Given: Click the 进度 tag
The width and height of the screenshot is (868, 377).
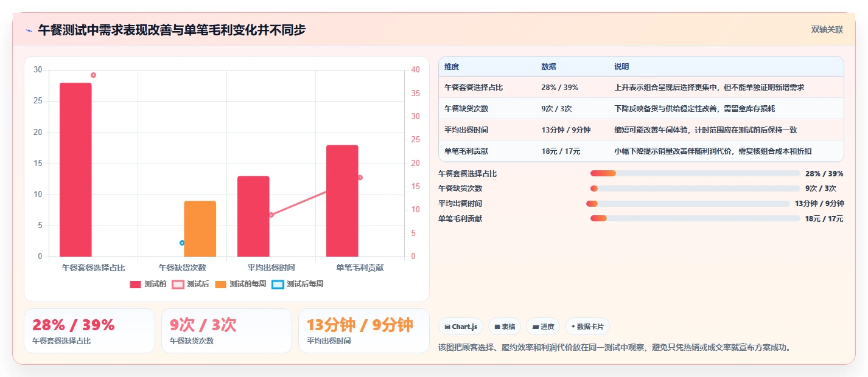Looking at the screenshot, I should click(543, 327).
